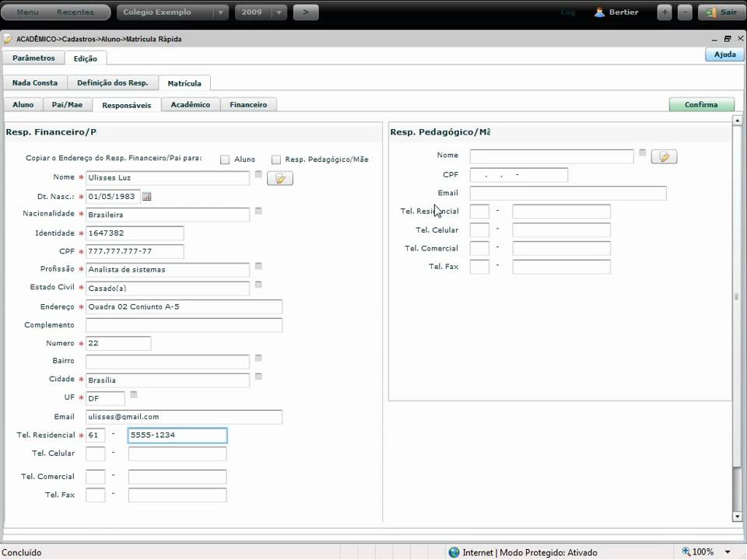Click the Tel. Celular area code field on left
Screen dimensions: 747x560
95,453
